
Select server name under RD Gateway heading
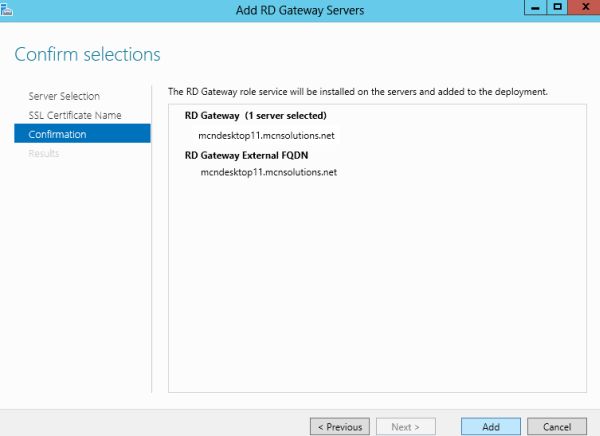(x=266, y=136)
